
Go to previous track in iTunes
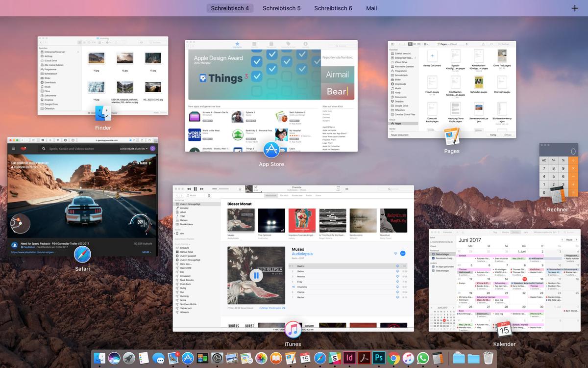coord(189,189)
